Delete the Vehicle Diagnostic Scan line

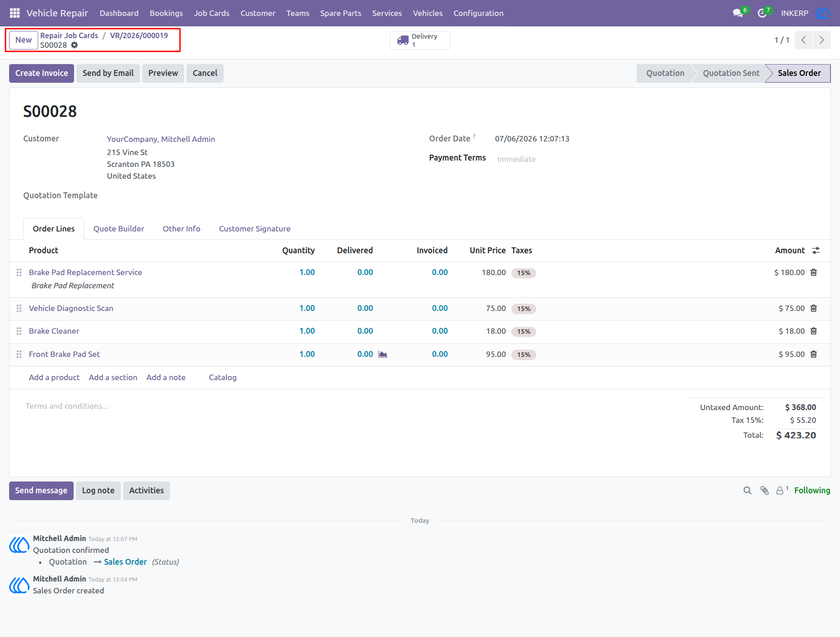point(814,308)
